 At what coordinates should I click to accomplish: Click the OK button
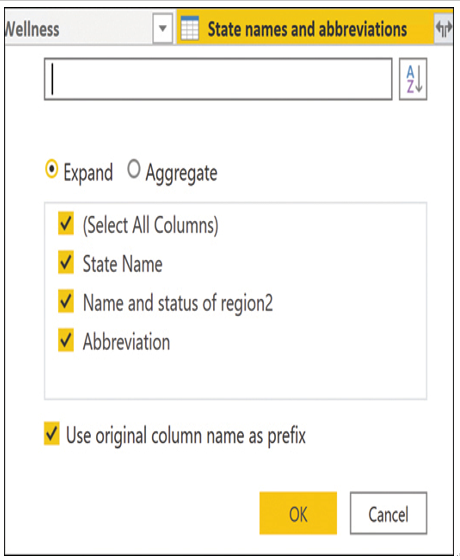tap(298, 513)
